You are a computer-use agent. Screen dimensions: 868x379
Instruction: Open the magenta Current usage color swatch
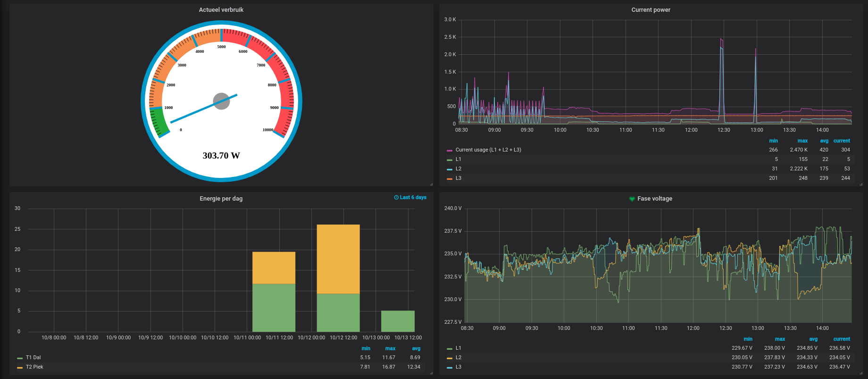coord(450,151)
